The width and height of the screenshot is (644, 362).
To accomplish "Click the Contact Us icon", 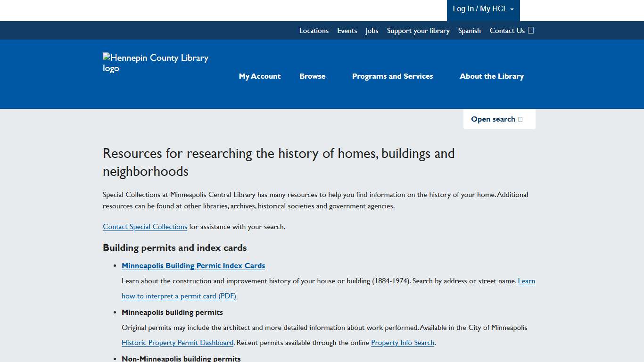I will [531, 30].
